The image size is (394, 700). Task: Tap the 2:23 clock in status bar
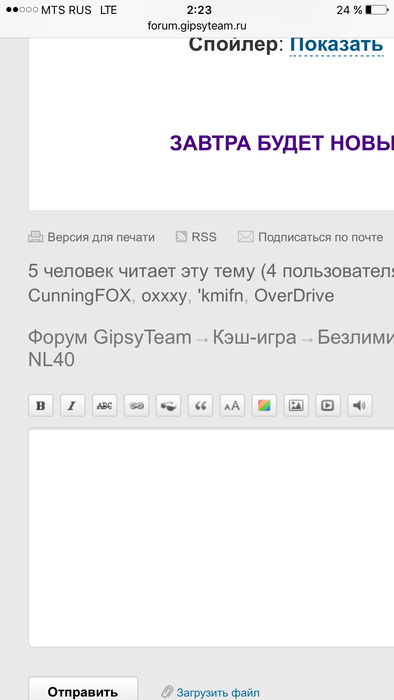point(199,10)
